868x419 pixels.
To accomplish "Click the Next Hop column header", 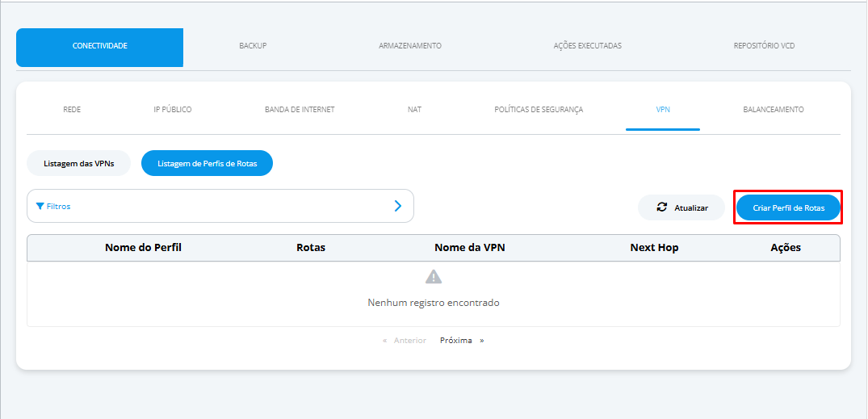I will click(x=654, y=247).
